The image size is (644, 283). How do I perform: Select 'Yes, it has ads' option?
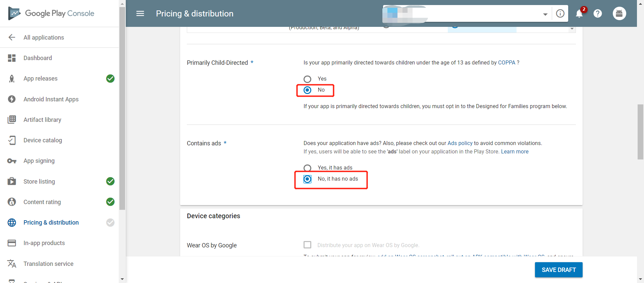[x=307, y=168]
